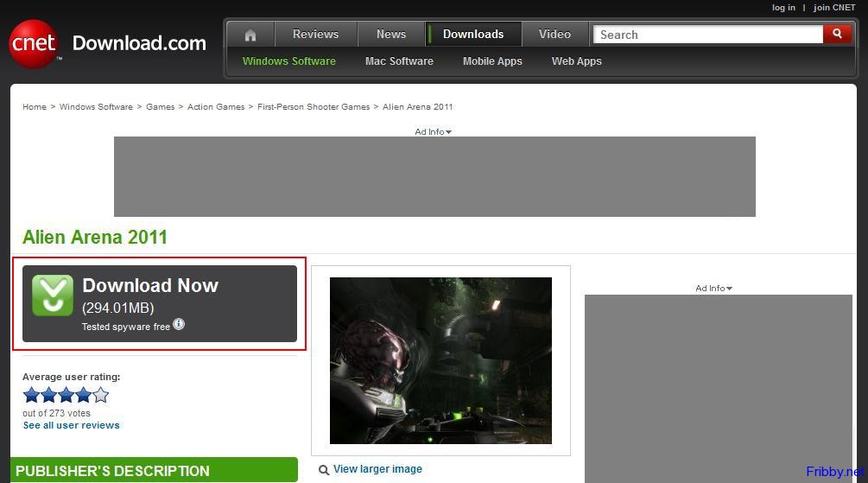Open the spyware-free info icon
This screenshot has width=868, height=483.
click(179, 324)
